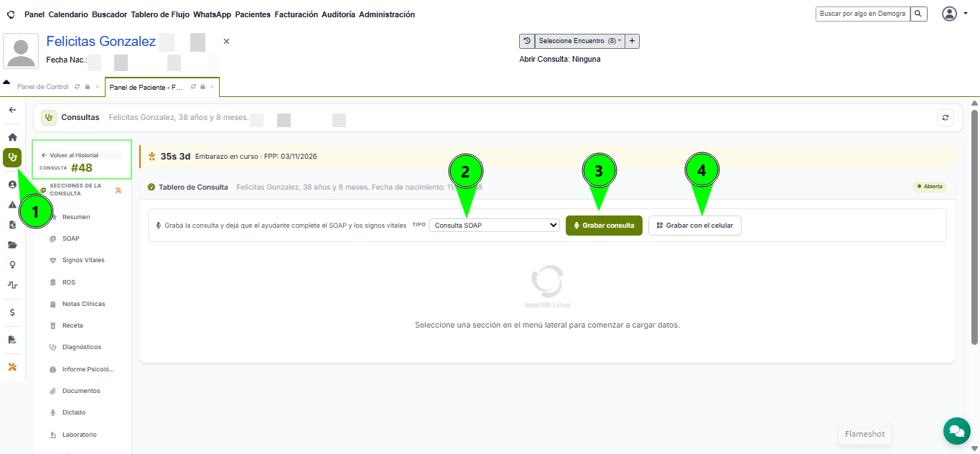Open the chat bubble button
Screen dimensions: 980x454
956,430
